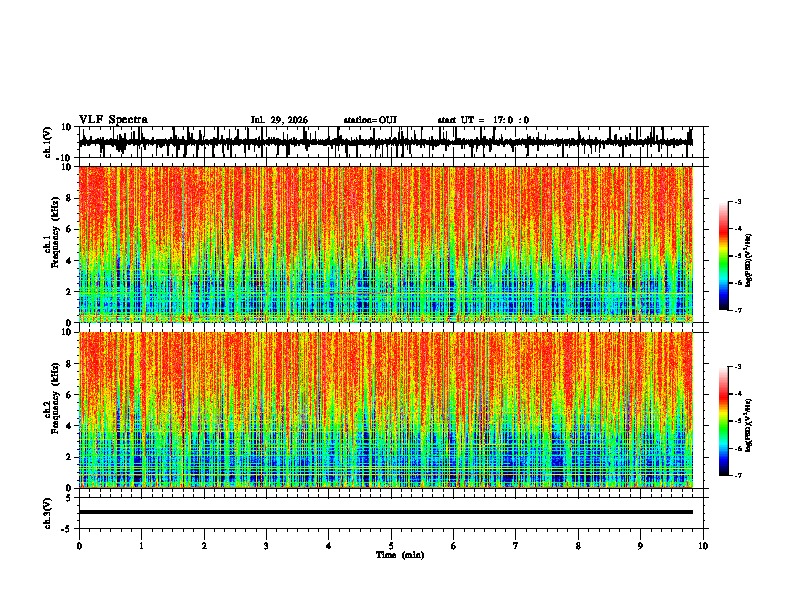Click the time axis tick "1"
Viewport: 792px width, 612px height.
tap(141, 546)
